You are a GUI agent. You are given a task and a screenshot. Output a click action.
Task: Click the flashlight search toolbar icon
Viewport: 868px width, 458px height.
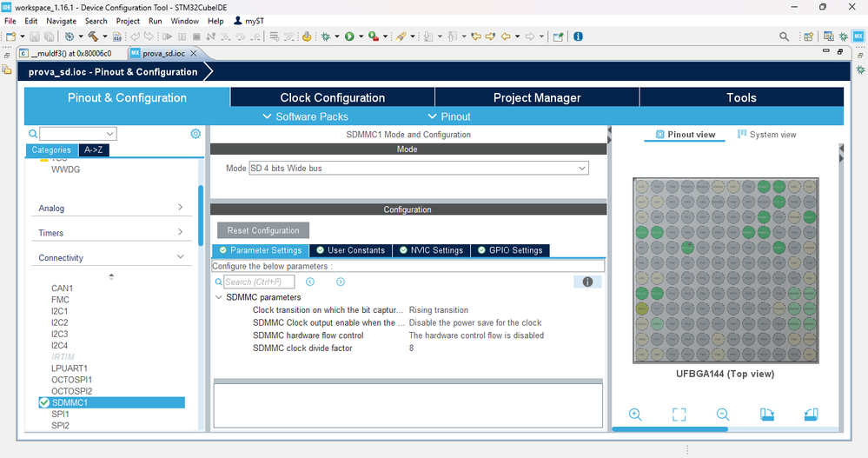pos(401,37)
